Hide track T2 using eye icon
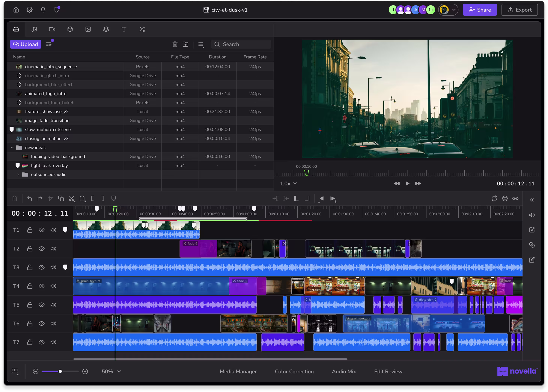Screen dimensions: 548x392 (x=42, y=249)
